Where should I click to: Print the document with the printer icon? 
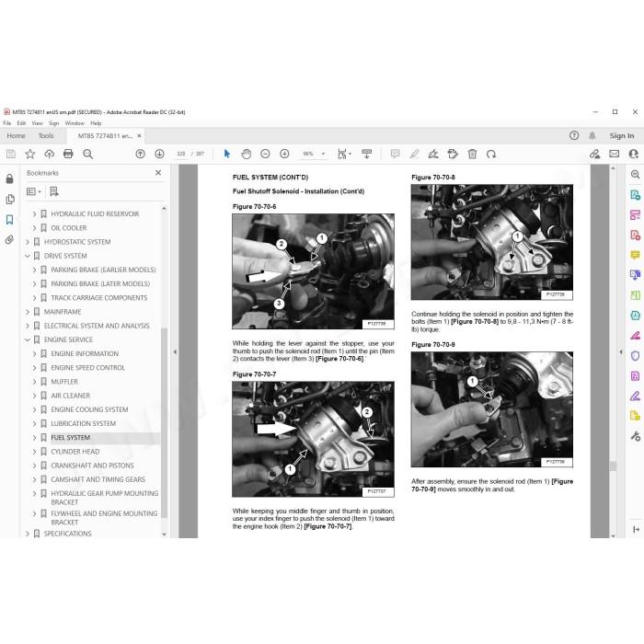click(x=68, y=154)
